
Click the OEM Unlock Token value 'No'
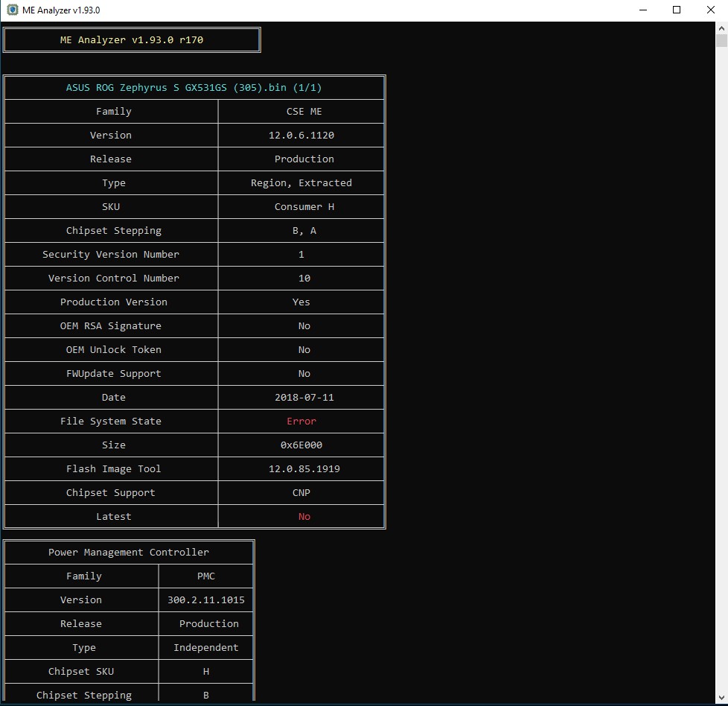(x=304, y=350)
